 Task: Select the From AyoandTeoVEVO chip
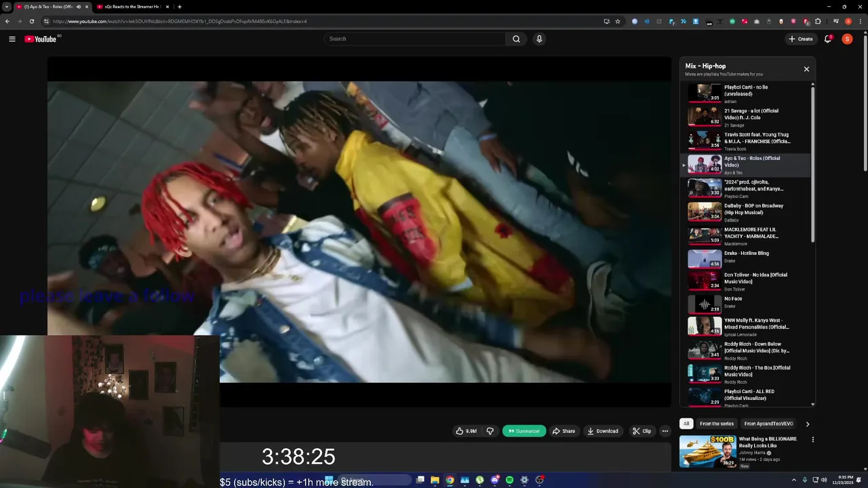(768, 424)
